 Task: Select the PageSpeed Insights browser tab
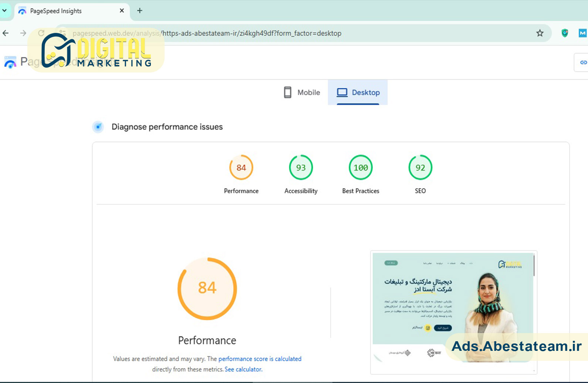point(72,11)
